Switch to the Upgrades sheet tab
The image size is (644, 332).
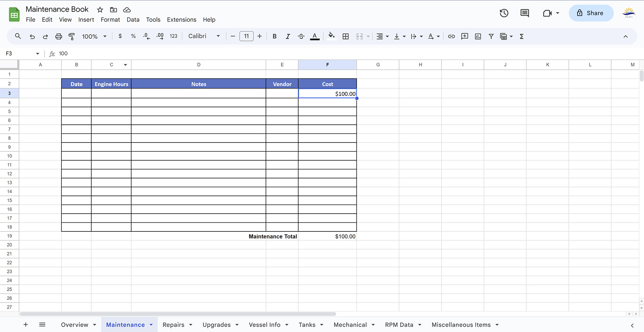[x=217, y=325]
